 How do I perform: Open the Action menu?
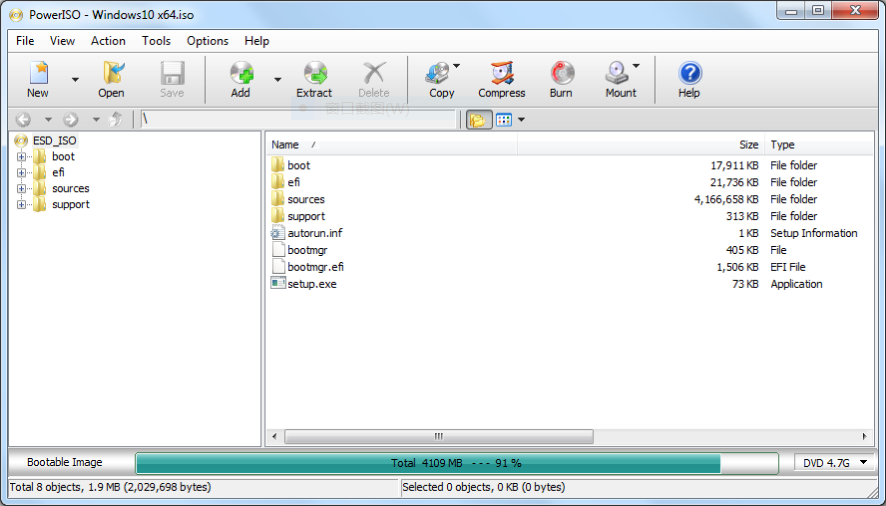click(108, 41)
